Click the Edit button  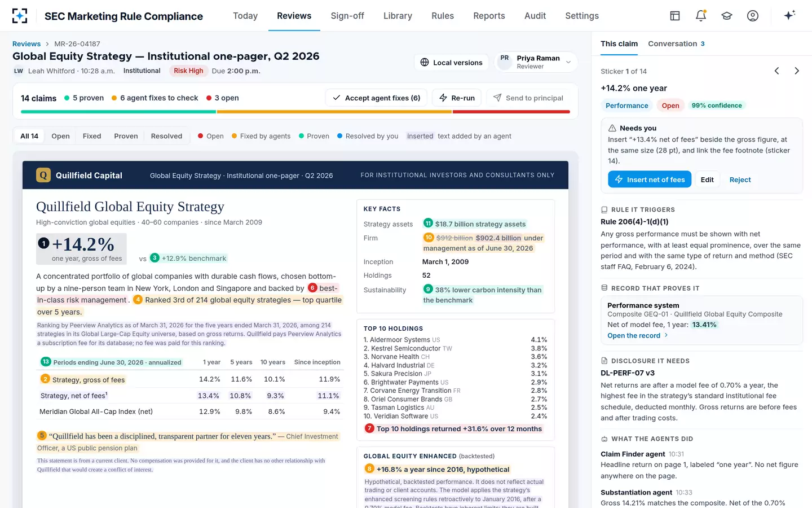(x=707, y=179)
